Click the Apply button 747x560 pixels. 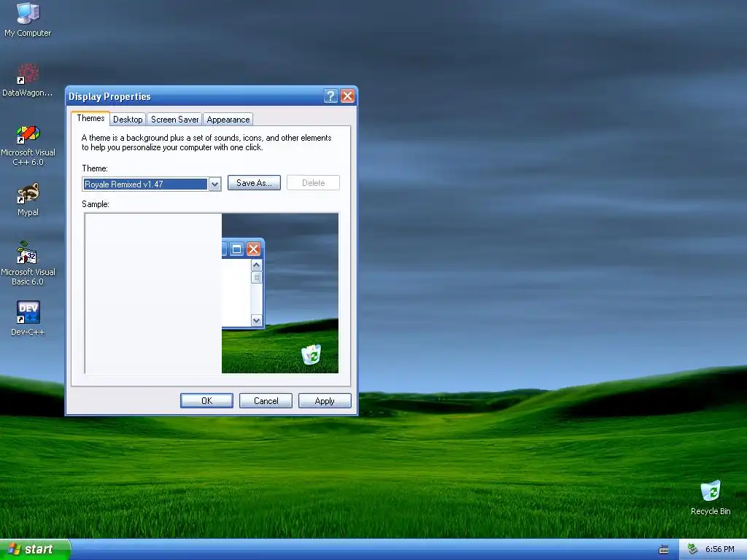[x=325, y=401]
